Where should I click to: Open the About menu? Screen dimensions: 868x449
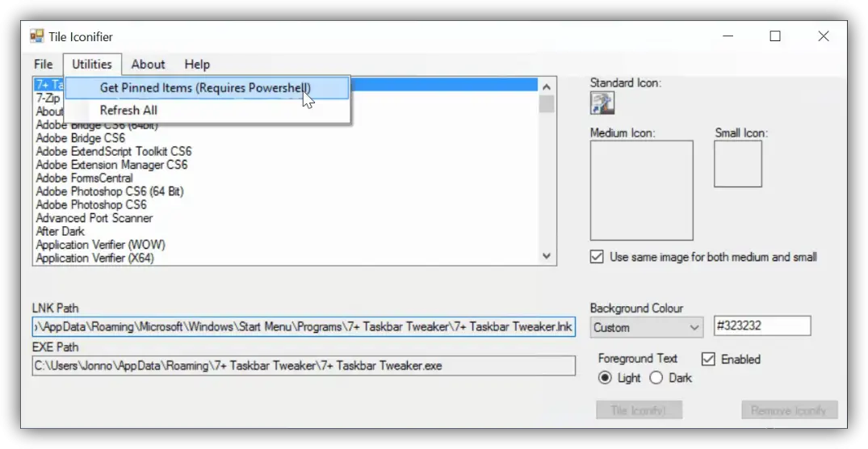(x=148, y=65)
